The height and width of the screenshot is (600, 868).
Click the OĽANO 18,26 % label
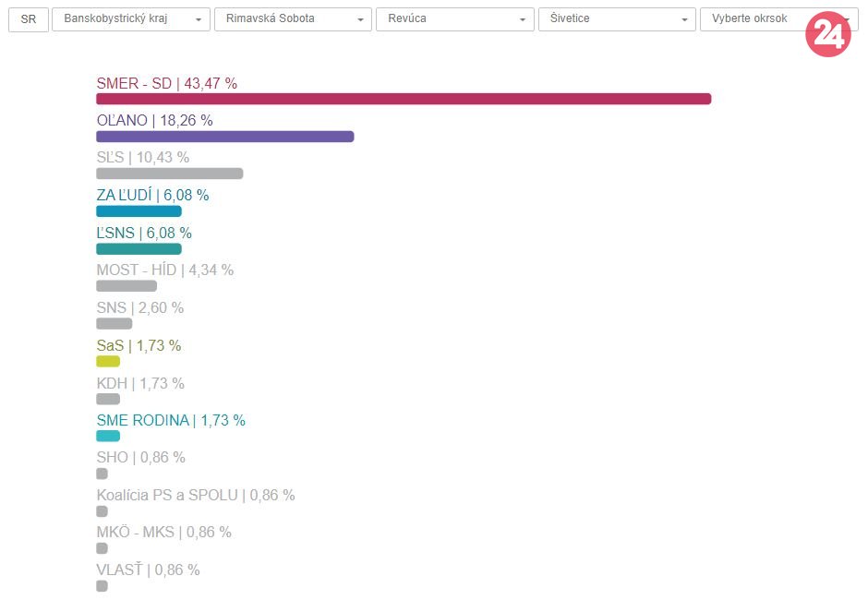click(154, 120)
